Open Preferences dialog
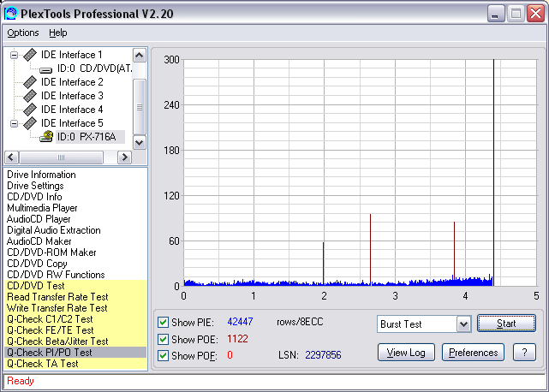 [x=473, y=353]
